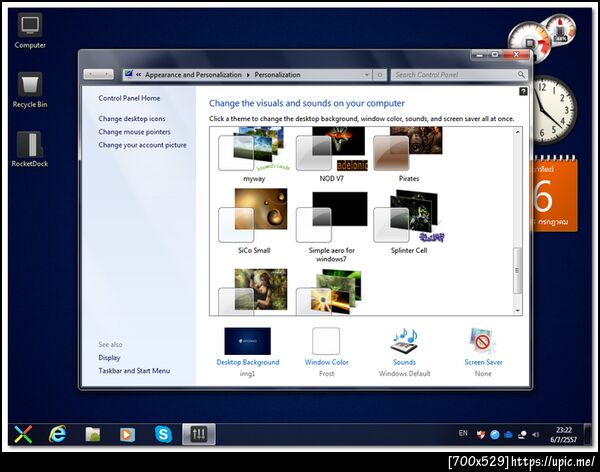
Task: Open the Screen Saver icon
Action: [483, 340]
